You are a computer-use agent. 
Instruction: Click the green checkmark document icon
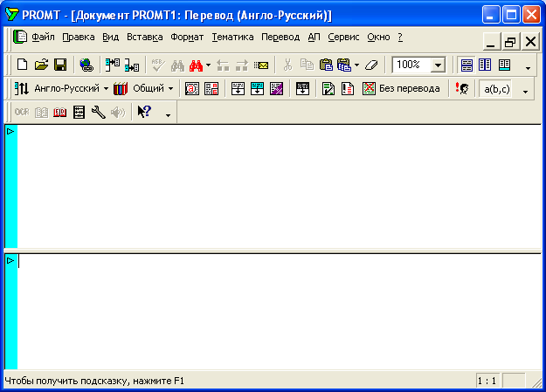[328, 88]
